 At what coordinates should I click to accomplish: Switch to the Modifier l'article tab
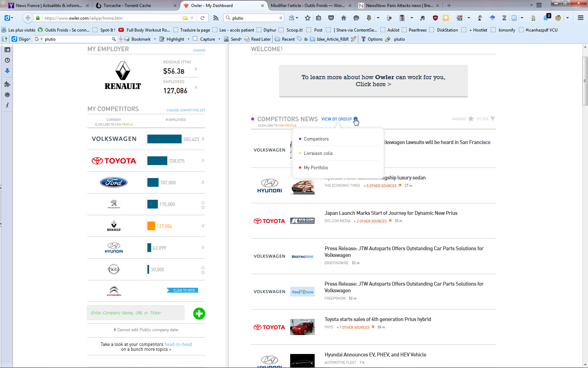click(x=311, y=5)
